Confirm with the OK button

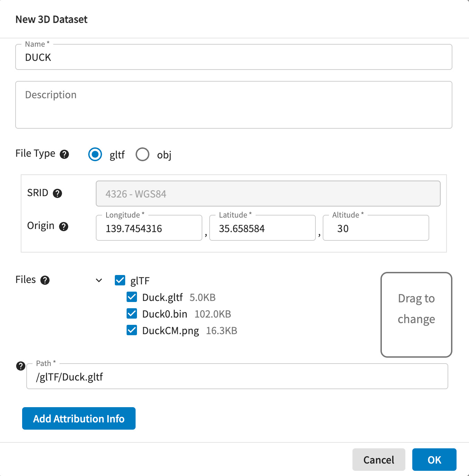coord(434,459)
